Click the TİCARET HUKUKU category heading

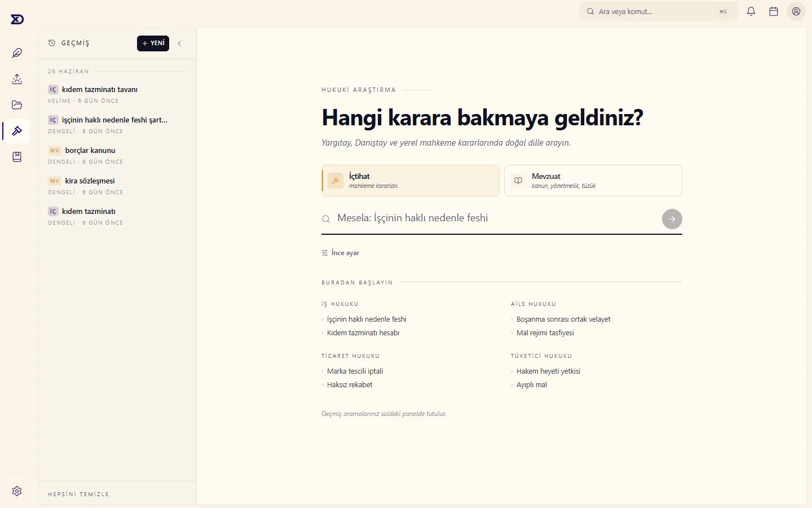tap(351, 356)
